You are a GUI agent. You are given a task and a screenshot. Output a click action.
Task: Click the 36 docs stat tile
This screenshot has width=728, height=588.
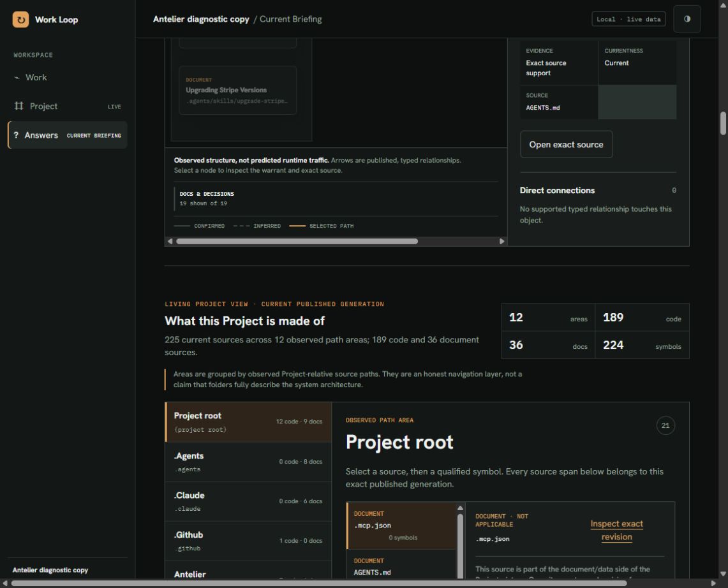click(x=548, y=345)
